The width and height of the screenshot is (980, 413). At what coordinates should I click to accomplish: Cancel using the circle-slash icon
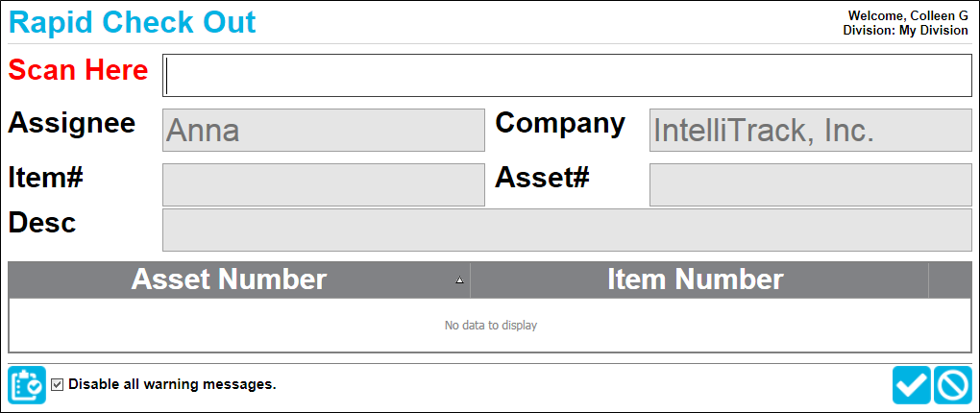point(953,385)
